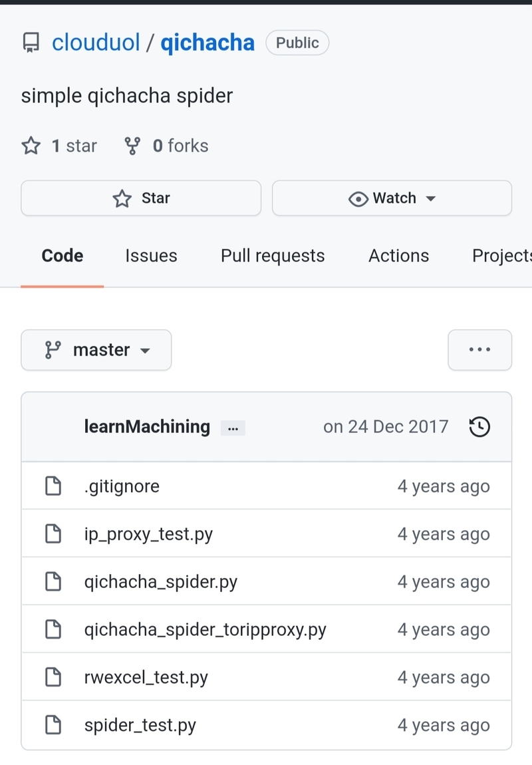The width and height of the screenshot is (532, 765).
Task: Click the file icon beside .gitignore
Action: point(53,486)
